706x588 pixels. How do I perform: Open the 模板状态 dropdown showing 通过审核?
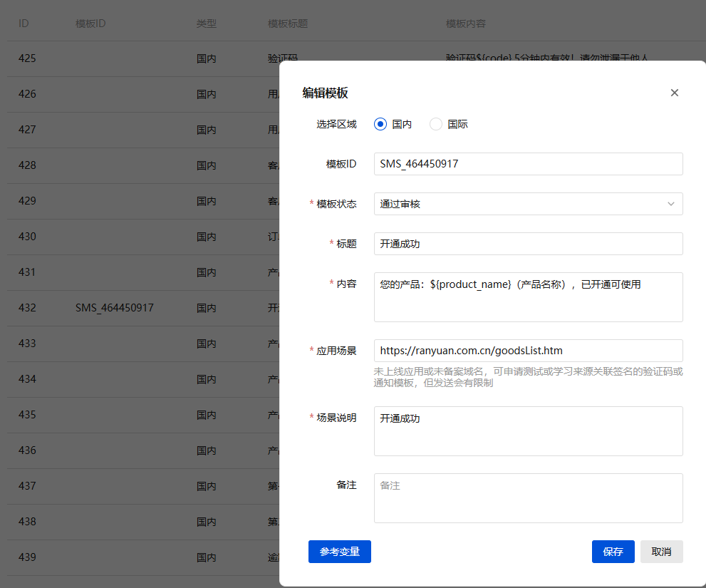528,204
